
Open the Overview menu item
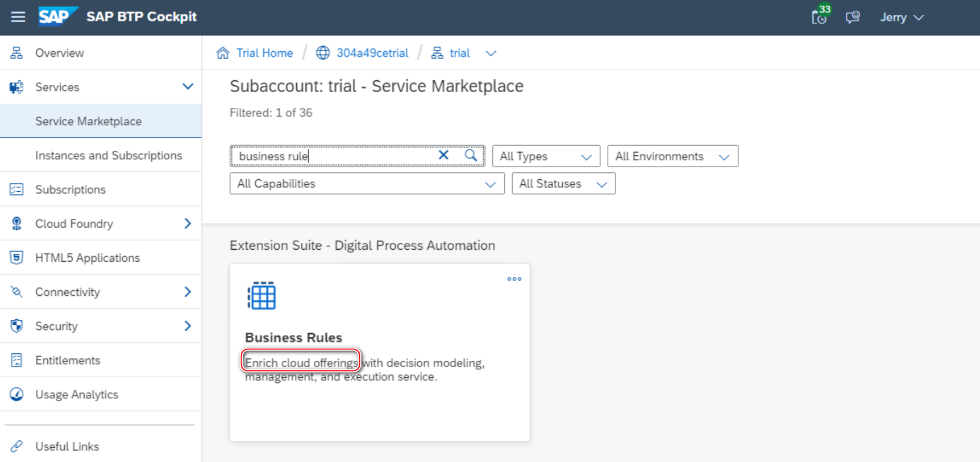tap(59, 53)
